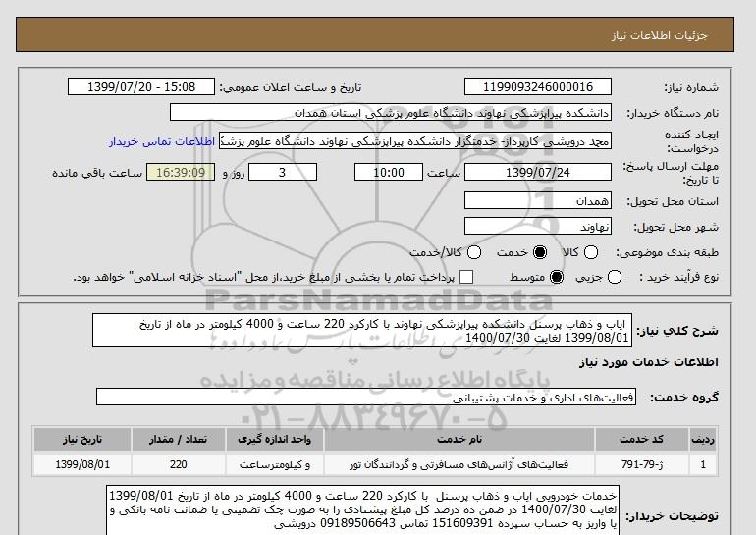The width and height of the screenshot is (756, 535).
Task: Click the اطلاعات خدمات مورد نیاز heading
Action: (648, 362)
